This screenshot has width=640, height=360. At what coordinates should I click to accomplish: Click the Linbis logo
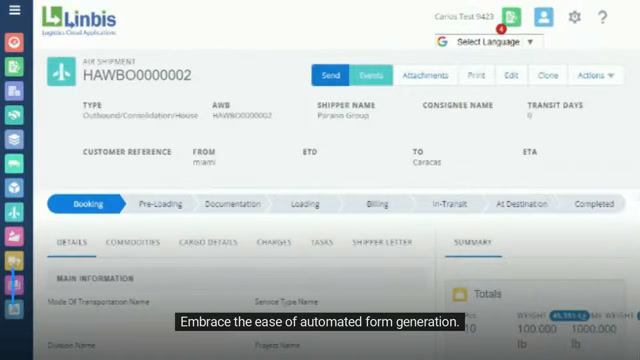(79, 21)
